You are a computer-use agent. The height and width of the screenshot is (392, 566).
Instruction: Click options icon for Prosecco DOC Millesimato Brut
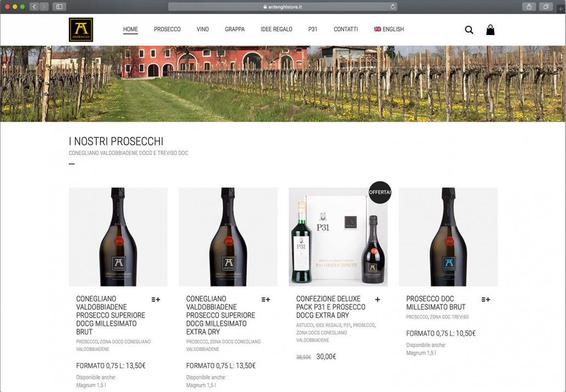click(486, 300)
